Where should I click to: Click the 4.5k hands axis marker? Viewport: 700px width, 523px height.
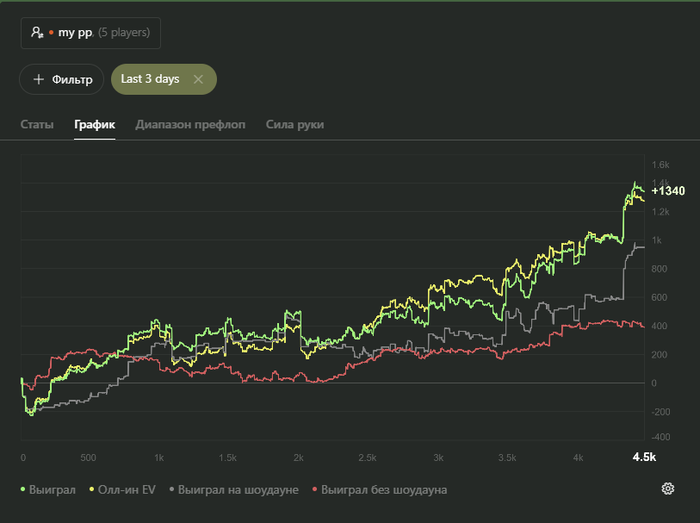[x=644, y=457]
